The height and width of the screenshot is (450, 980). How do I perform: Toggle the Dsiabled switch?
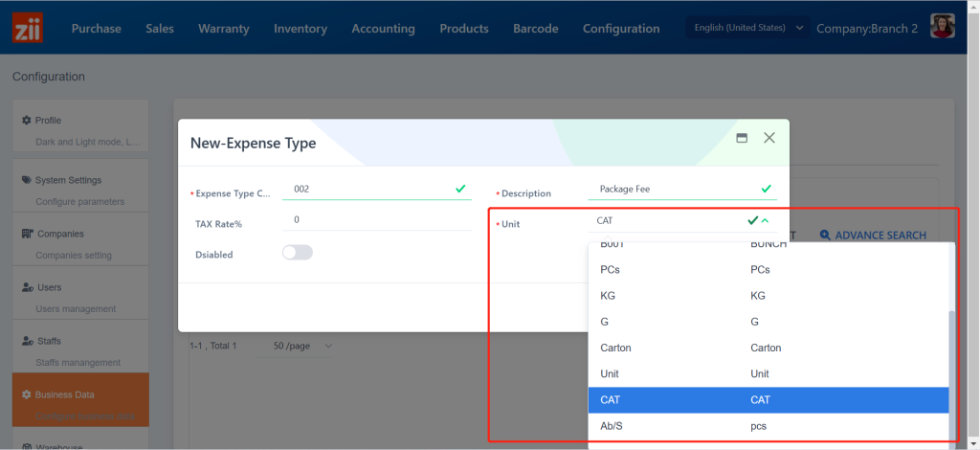point(298,253)
